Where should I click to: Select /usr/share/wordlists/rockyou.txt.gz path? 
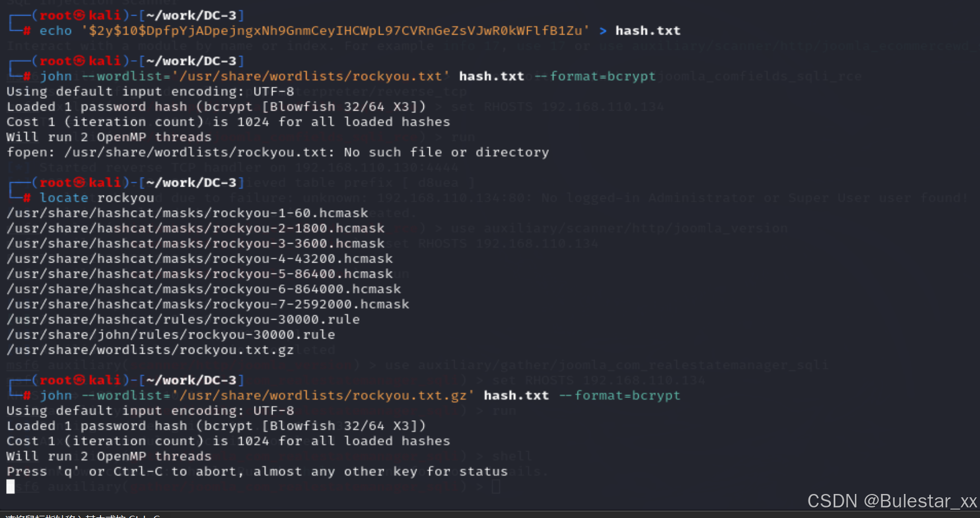point(150,350)
